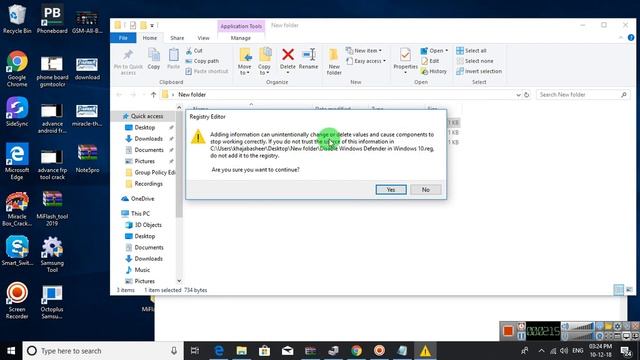Viewport: 640px width, 360px height.
Task: Open Screen Recorder desktop icon
Action: coord(17,300)
